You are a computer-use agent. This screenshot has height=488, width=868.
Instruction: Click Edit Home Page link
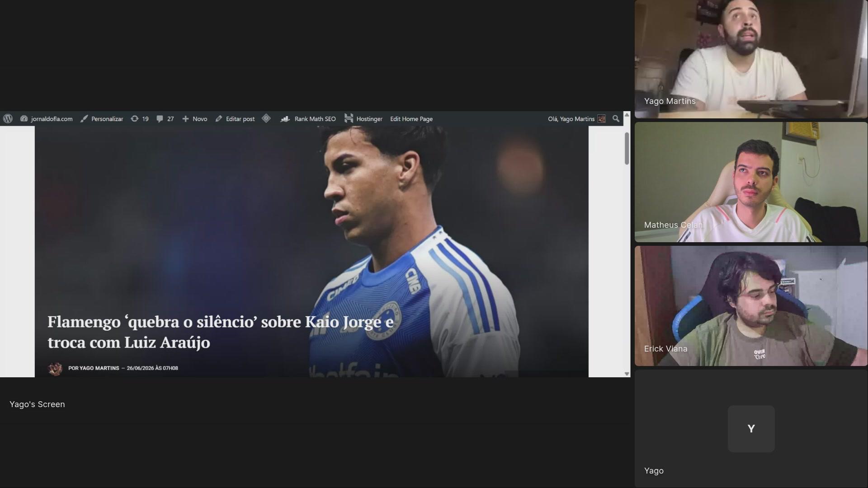411,119
